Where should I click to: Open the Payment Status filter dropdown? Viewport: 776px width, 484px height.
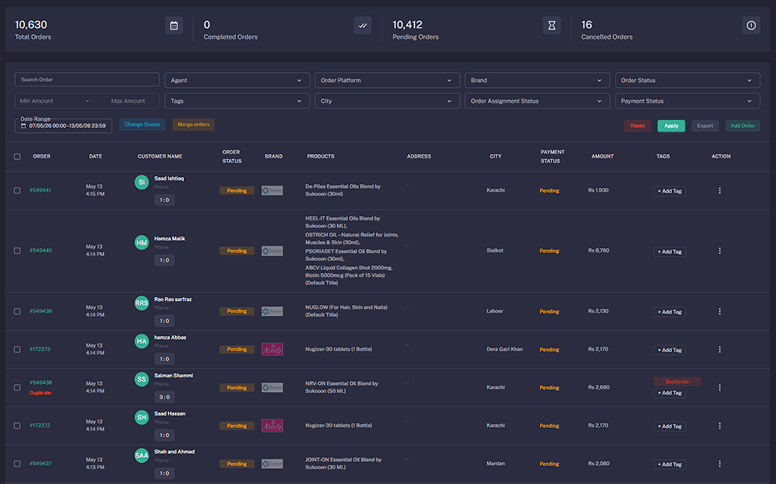click(687, 101)
